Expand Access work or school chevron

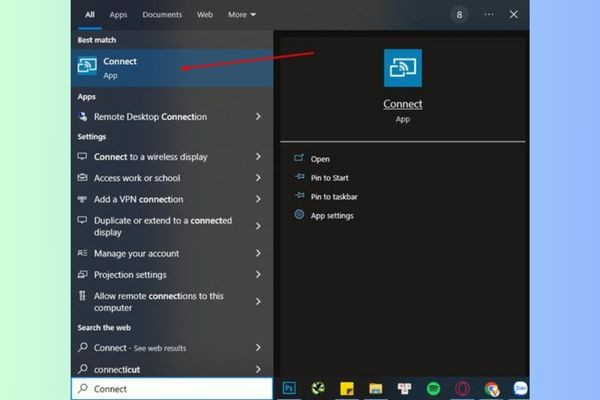tap(258, 178)
